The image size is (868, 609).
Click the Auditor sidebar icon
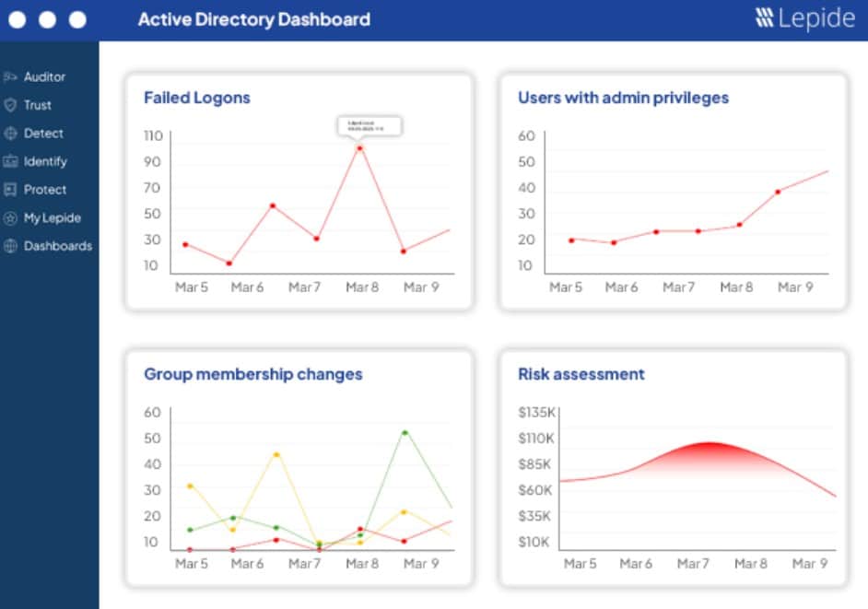10,76
